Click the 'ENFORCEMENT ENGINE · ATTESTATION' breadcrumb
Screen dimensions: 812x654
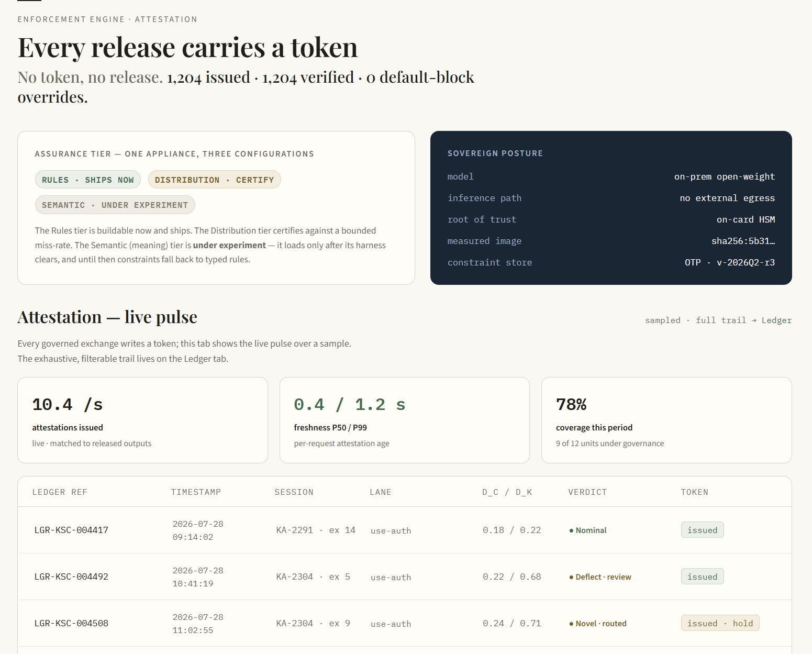click(x=107, y=19)
